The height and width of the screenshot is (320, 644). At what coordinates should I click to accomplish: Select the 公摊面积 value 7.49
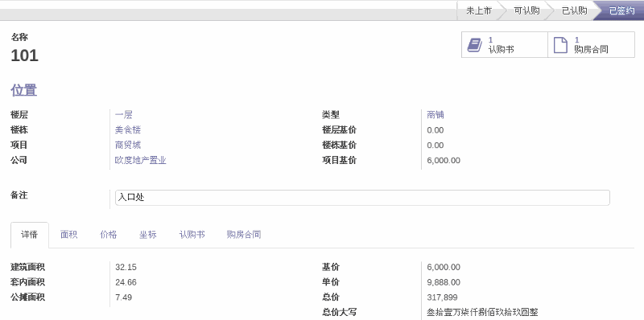click(x=124, y=297)
